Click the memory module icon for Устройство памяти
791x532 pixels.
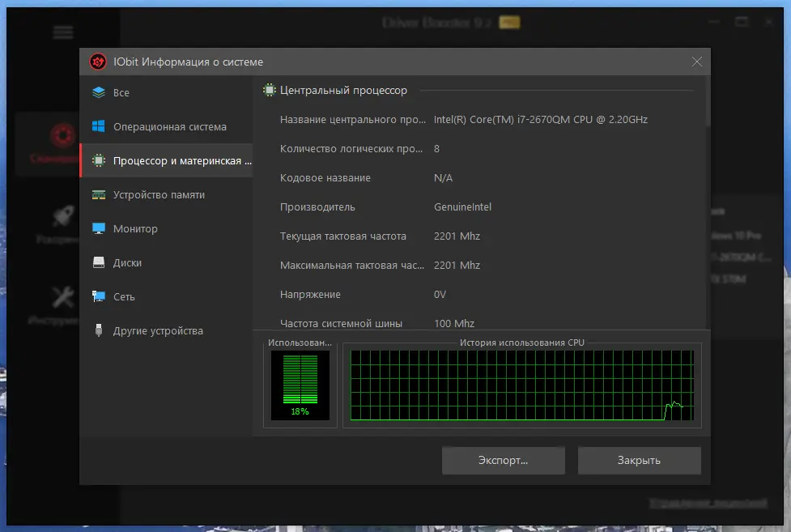99,195
